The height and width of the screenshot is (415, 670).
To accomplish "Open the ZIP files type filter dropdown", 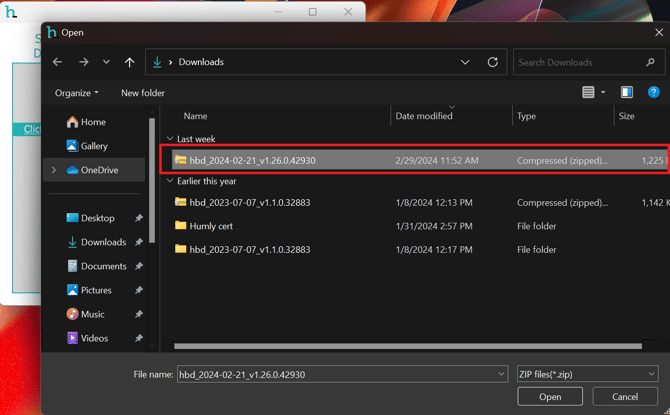I will pyautogui.click(x=587, y=374).
